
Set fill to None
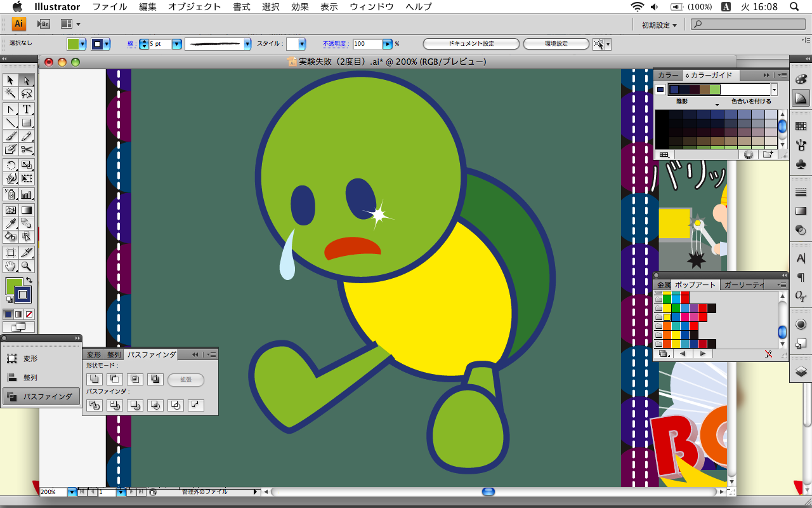[x=29, y=314]
